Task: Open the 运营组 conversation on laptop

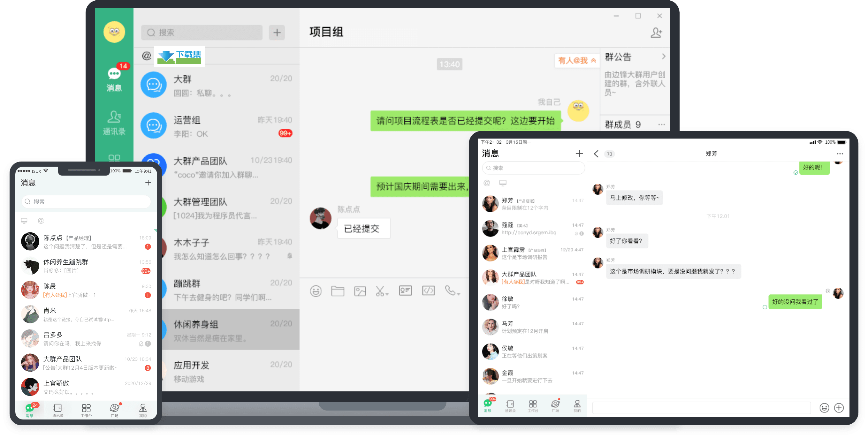Action: (217, 126)
